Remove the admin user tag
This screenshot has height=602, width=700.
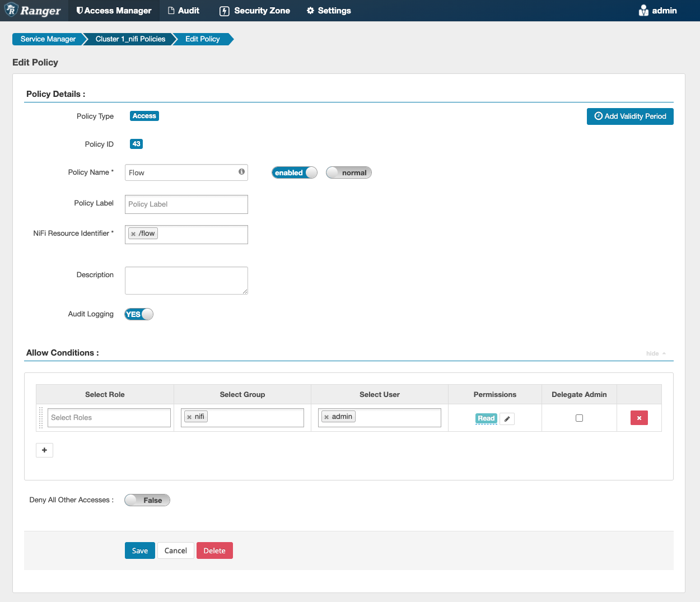click(x=326, y=417)
